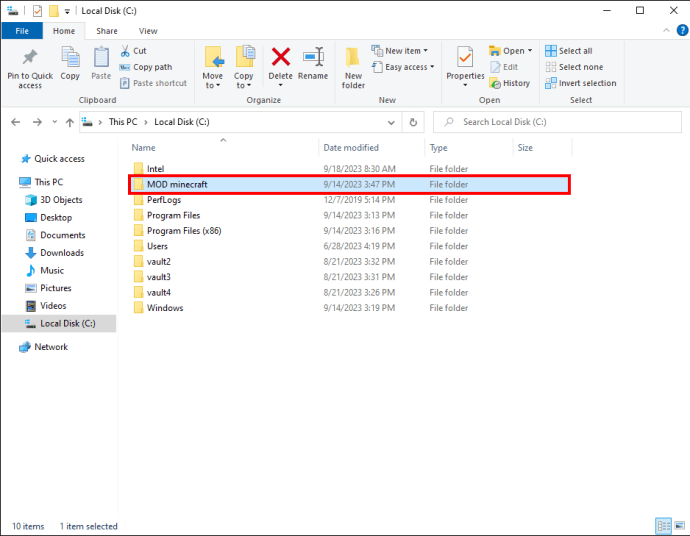Switch to the View ribbon tab

(148, 31)
